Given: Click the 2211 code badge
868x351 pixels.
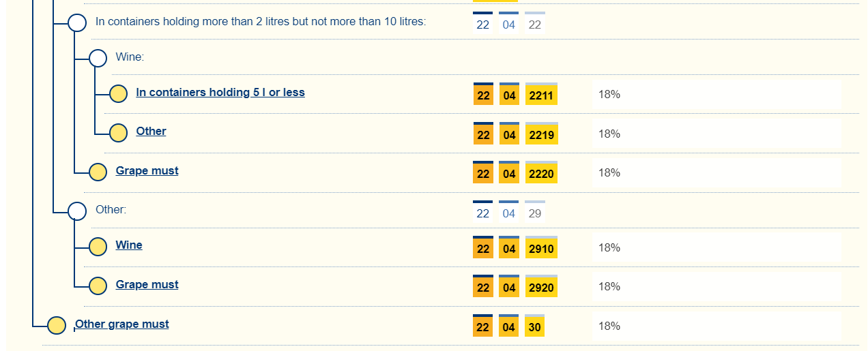Looking at the screenshot, I should click(x=541, y=95).
